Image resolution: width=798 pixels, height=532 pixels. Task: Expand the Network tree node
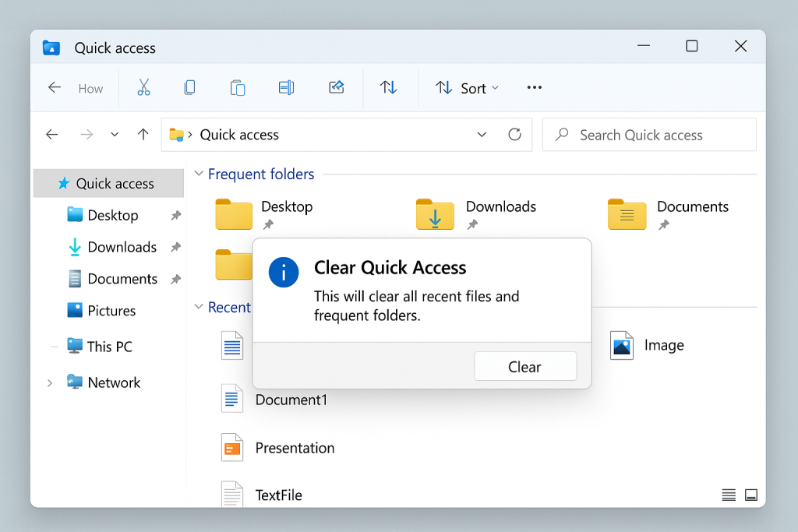[x=50, y=383]
